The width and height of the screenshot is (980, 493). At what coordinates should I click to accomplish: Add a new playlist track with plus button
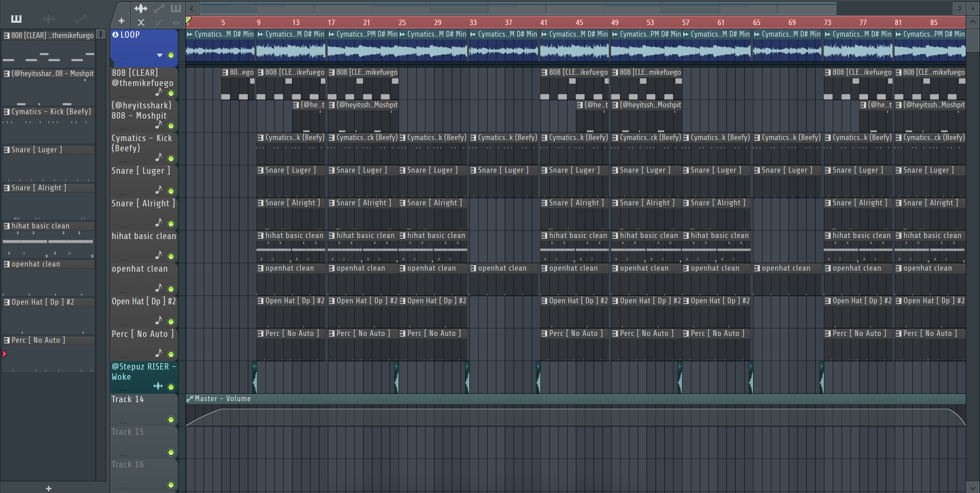[x=121, y=21]
